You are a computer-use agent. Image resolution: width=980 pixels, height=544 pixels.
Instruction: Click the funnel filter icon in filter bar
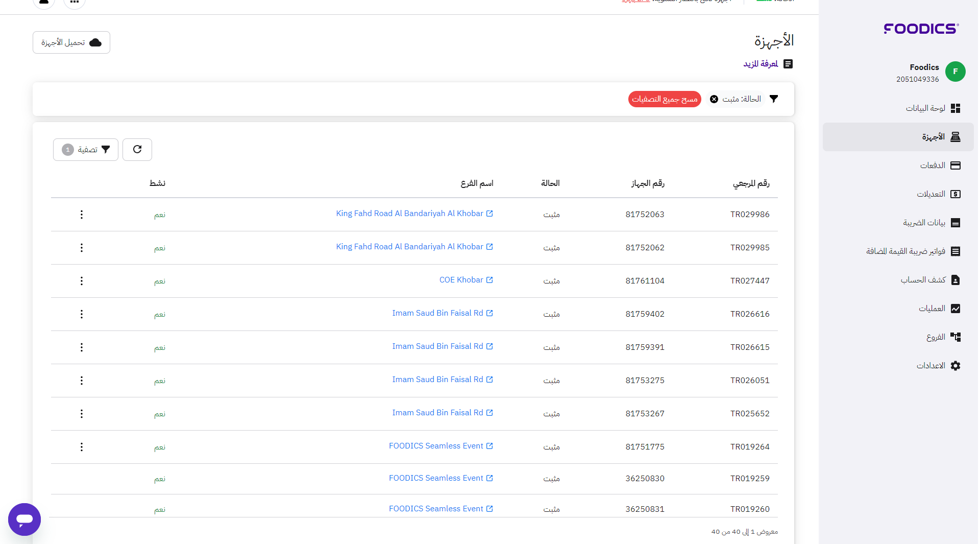click(x=774, y=99)
